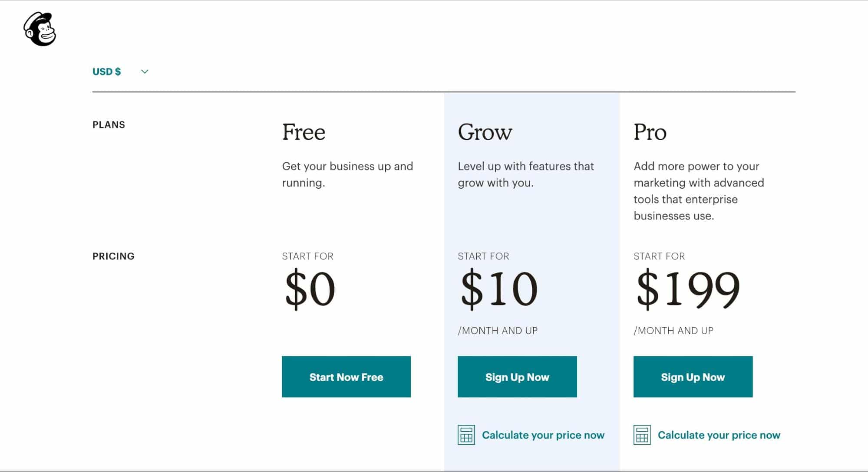Select the Free plan heading
The image size is (868, 472).
(304, 132)
